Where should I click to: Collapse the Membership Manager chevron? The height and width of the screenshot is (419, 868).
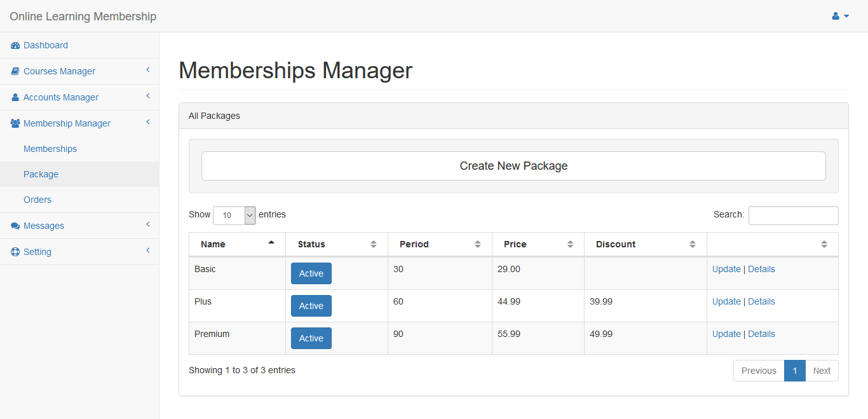(147, 122)
